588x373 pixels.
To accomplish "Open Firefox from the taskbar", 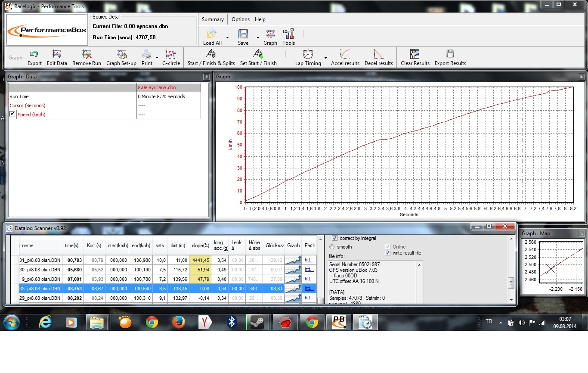I will [178, 322].
